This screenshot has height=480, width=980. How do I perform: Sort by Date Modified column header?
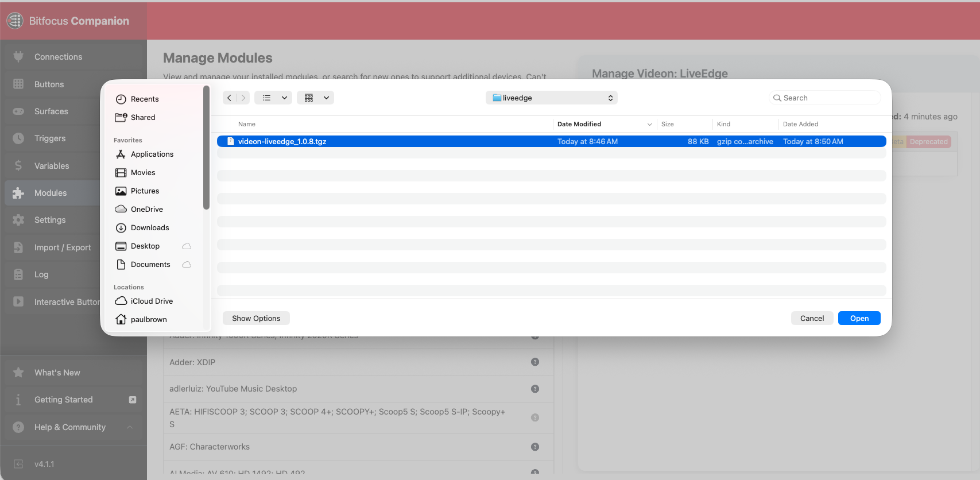579,124
